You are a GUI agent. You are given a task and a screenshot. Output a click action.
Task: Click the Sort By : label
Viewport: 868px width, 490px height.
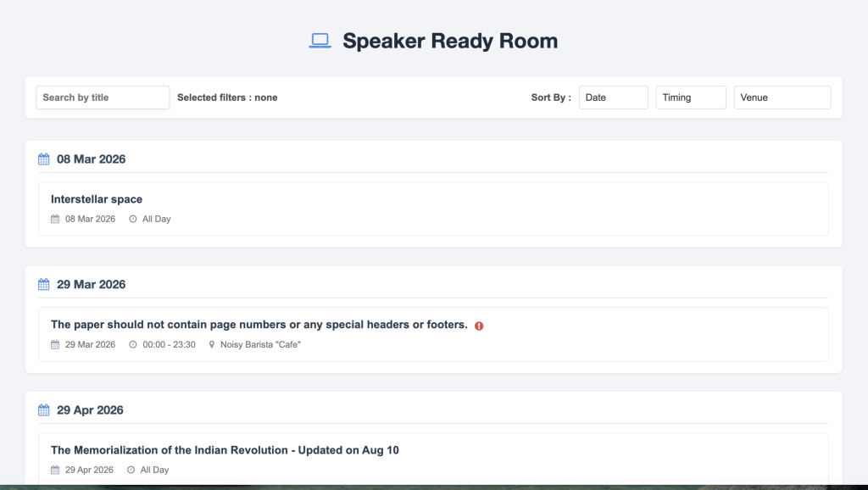click(551, 97)
